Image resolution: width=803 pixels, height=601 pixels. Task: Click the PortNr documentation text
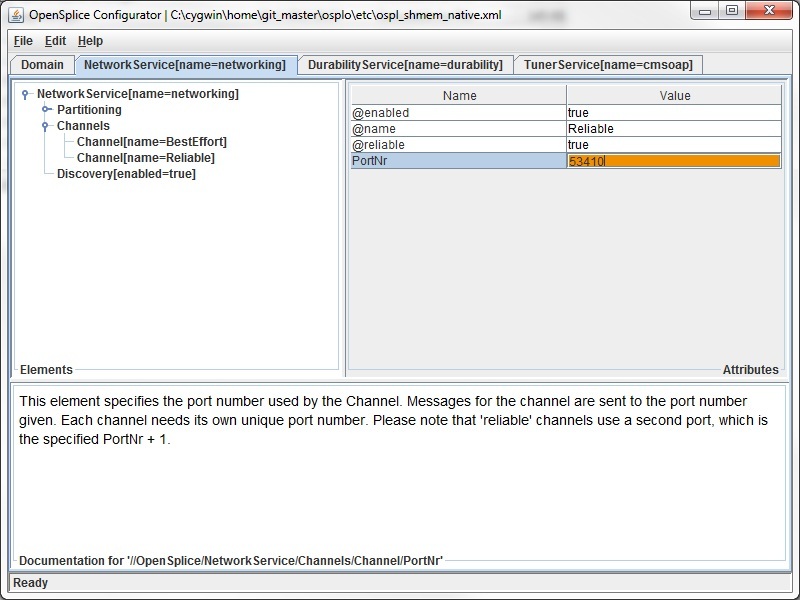point(393,420)
